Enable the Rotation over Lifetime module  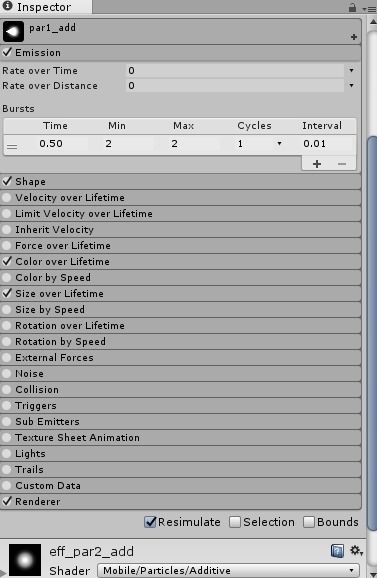point(6,325)
